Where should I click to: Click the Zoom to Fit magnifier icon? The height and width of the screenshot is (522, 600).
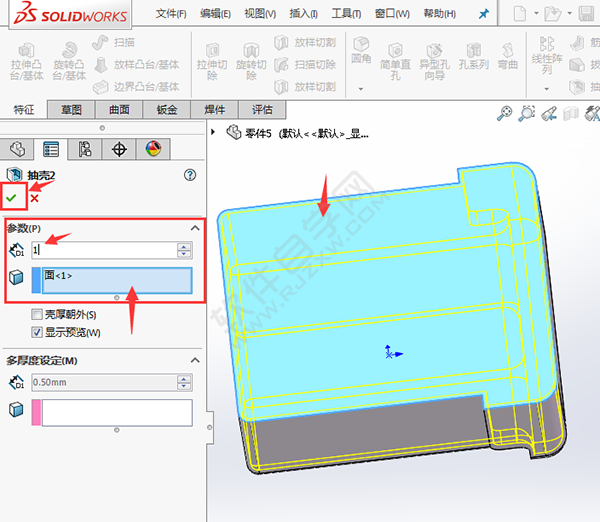[504, 114]
